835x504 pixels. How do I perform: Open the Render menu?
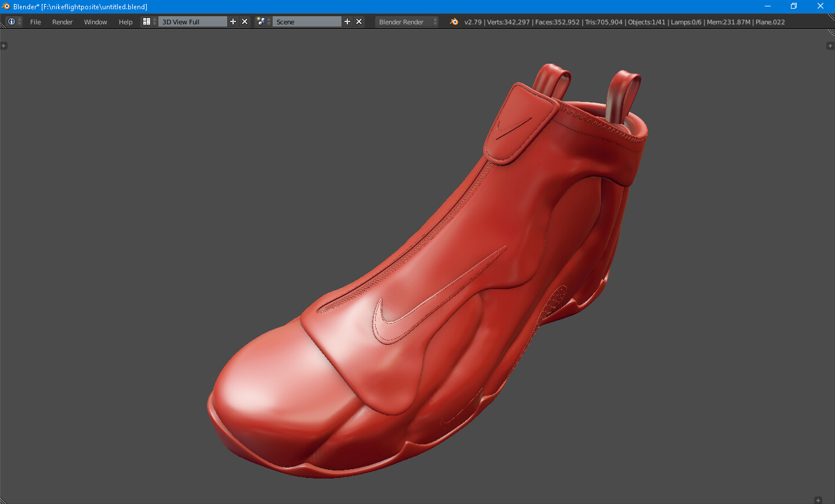click(62, 21)
